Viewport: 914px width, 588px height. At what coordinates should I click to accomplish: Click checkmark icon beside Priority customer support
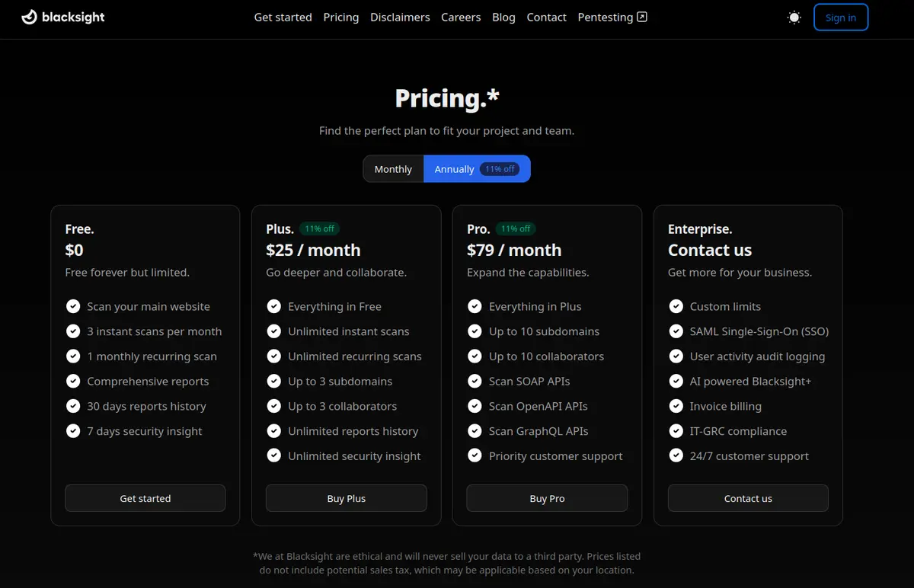pyautogui.click(x=475, y=456)
